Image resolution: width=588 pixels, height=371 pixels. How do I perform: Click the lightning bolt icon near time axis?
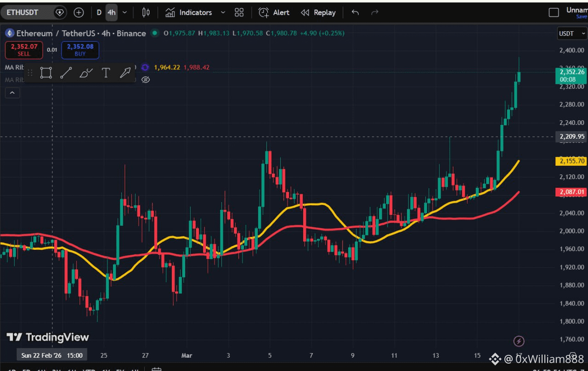(x=519, y=341)
